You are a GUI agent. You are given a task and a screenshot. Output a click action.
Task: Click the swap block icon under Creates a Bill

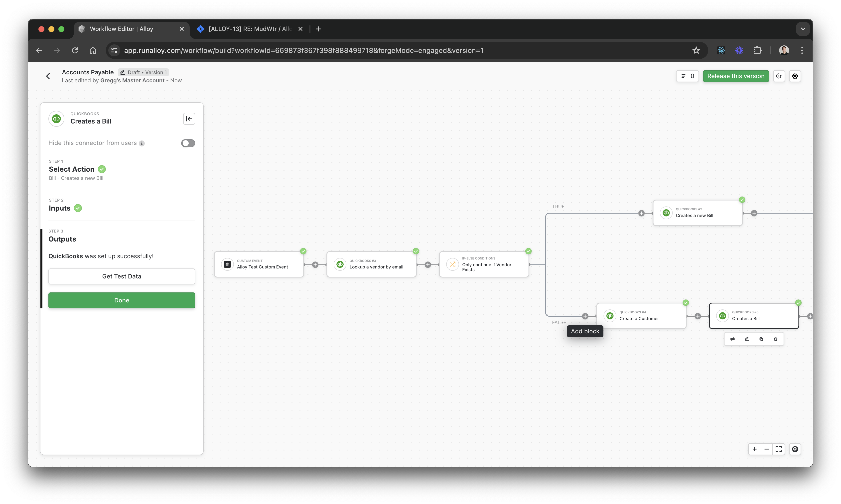(732, 339)
